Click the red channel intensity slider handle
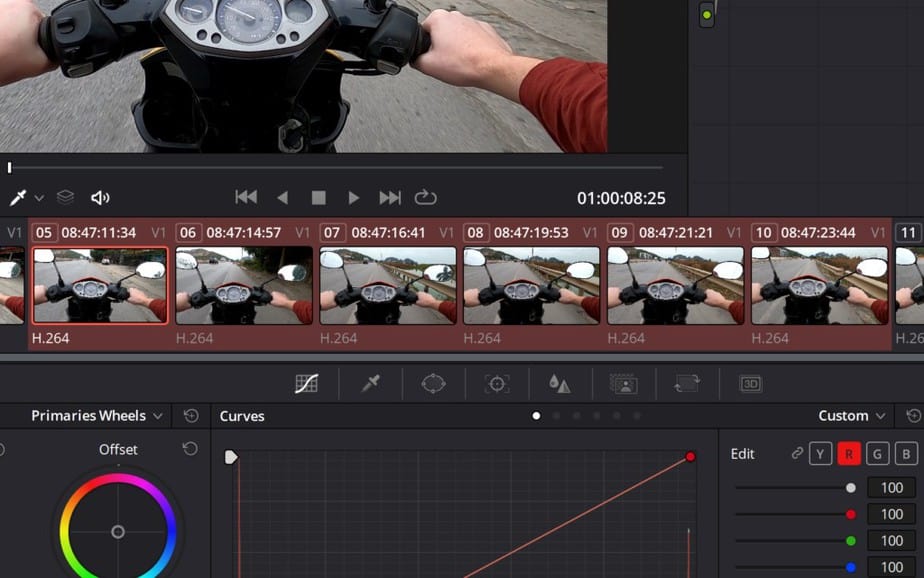This screenshot has height=578, width=924. [851, 514]
